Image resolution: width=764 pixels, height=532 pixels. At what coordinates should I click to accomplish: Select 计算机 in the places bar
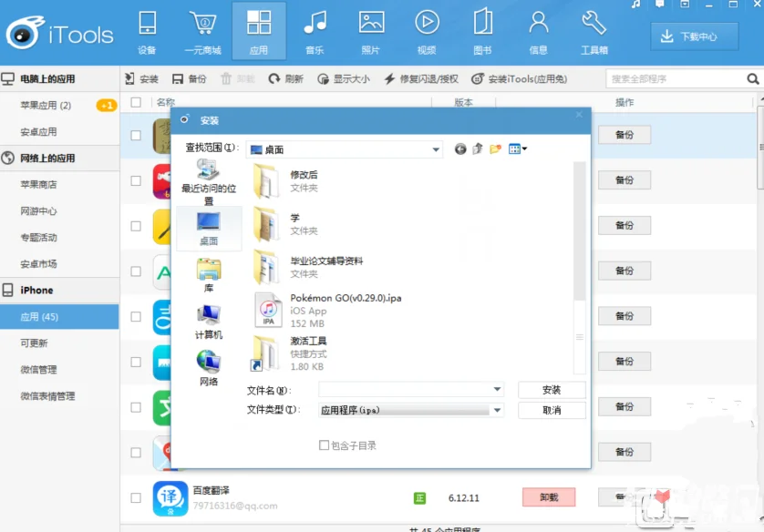tap(209, 322)
